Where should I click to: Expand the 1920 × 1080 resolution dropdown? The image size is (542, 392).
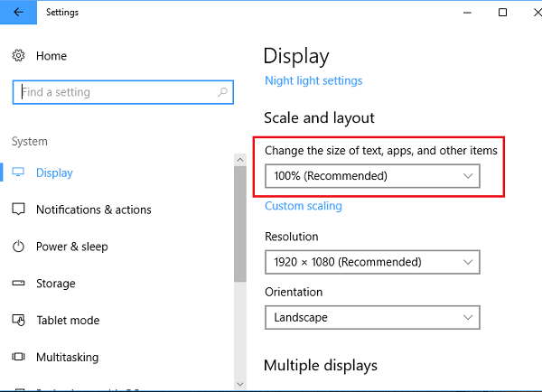[x=371, y=262]
